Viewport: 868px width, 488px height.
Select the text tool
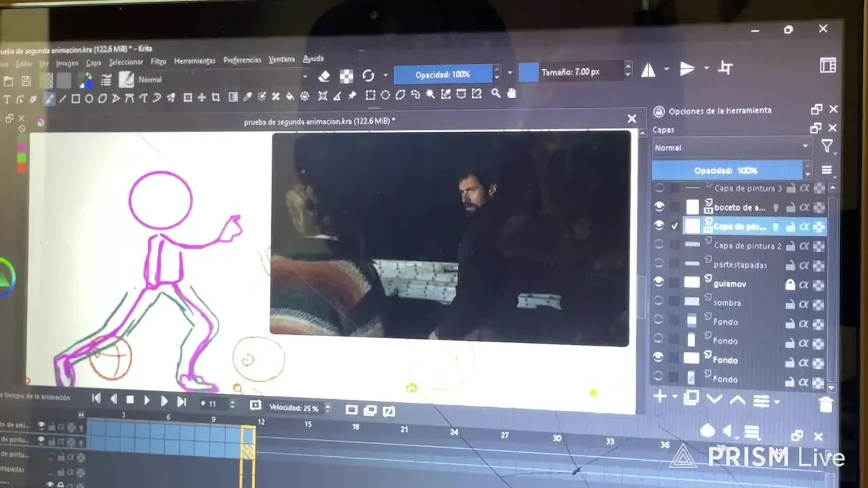coord(7,100)
